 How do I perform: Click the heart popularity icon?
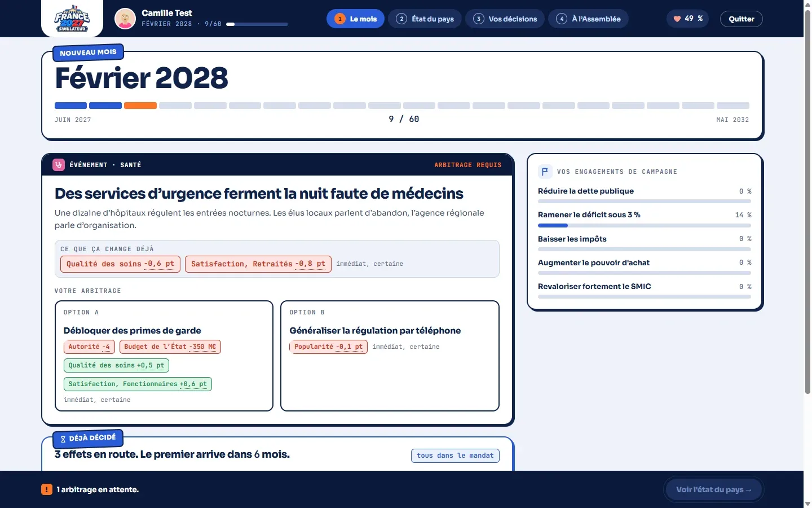[x=677, y=19]
